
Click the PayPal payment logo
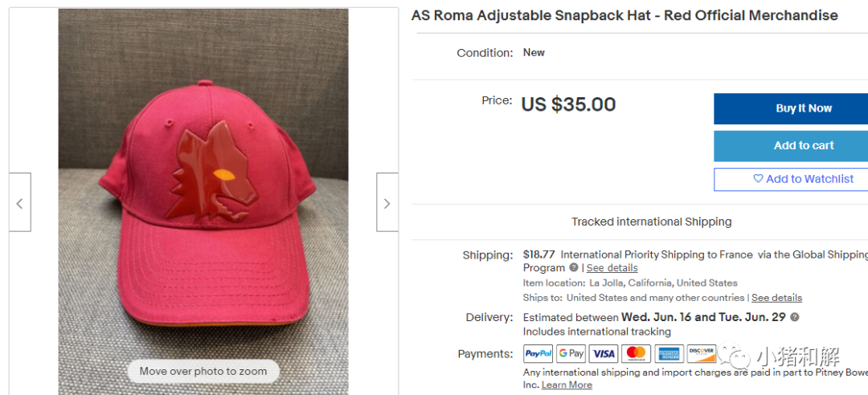tap(538, 353)
